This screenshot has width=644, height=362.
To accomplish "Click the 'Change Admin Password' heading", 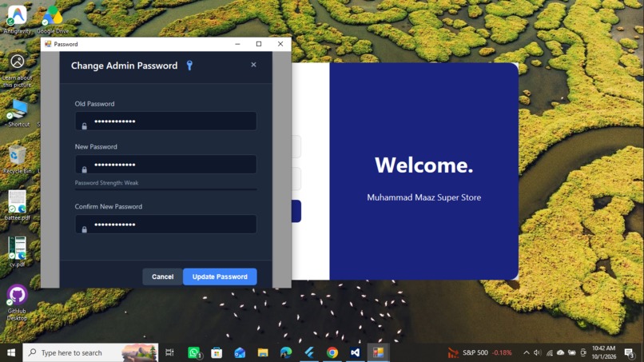I will pos(124,66).
